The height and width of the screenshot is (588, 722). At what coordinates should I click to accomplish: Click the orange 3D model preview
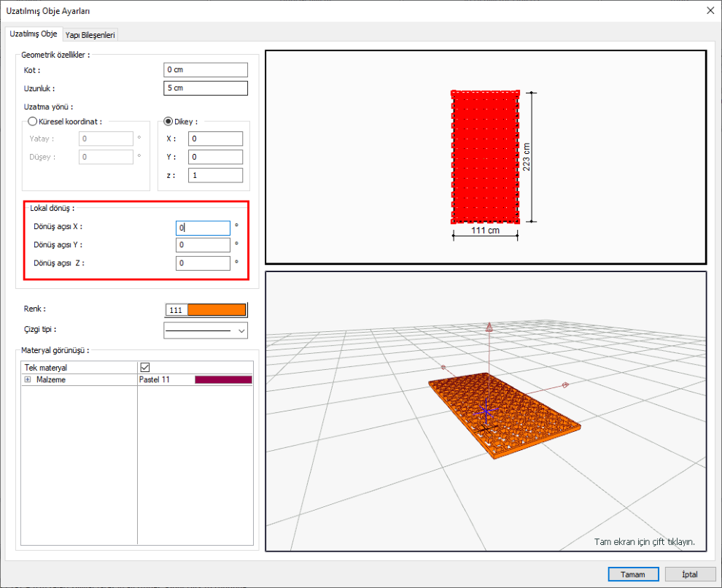point(503,416)
